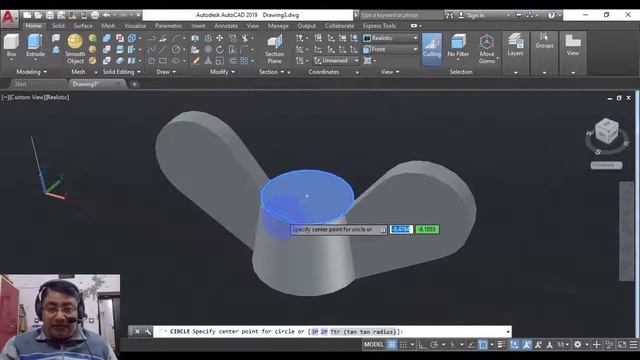The image size is (640, 360).
Task: Expand the Modify panel
Action: [222, 72]
